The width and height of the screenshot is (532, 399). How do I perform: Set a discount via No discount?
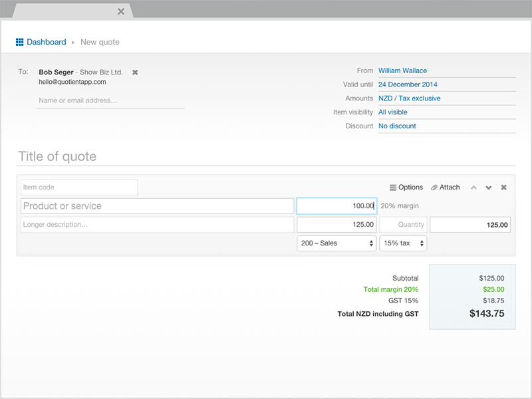coord(397,126)
